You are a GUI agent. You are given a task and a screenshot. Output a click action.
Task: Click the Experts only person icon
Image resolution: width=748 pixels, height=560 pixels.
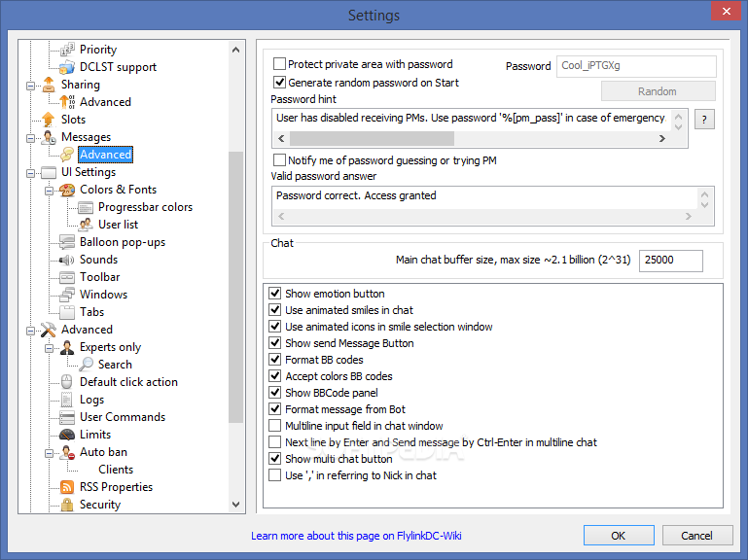tap(67, 347)
